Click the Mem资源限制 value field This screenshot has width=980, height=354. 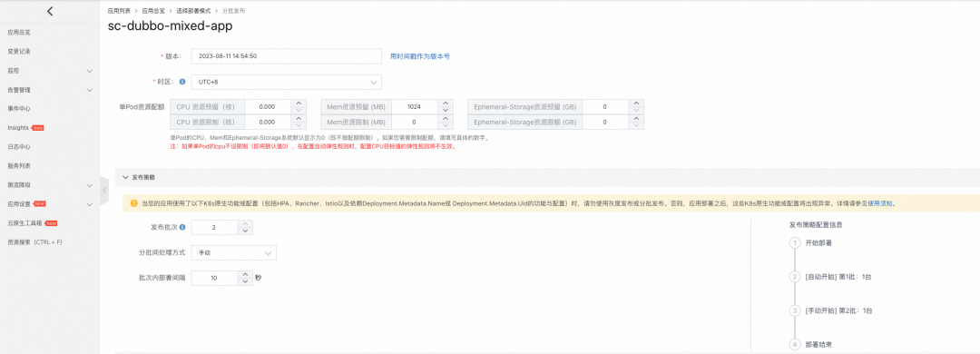pos(414,123)
